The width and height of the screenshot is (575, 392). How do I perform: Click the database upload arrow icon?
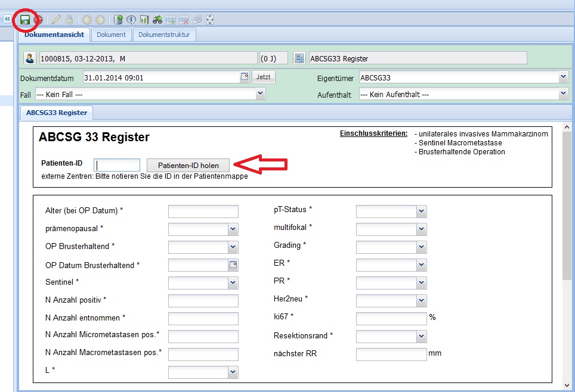(x=119, y=20)
